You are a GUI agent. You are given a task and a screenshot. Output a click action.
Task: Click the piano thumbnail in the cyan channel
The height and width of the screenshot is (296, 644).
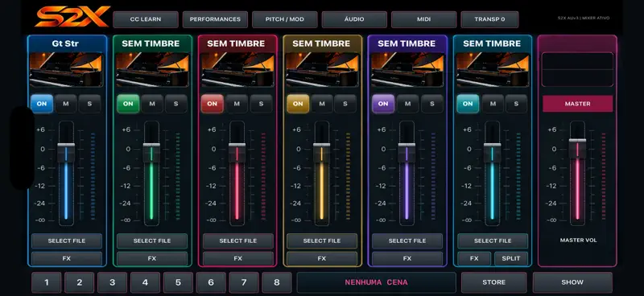pyautogui.click(x=493, y=69)
